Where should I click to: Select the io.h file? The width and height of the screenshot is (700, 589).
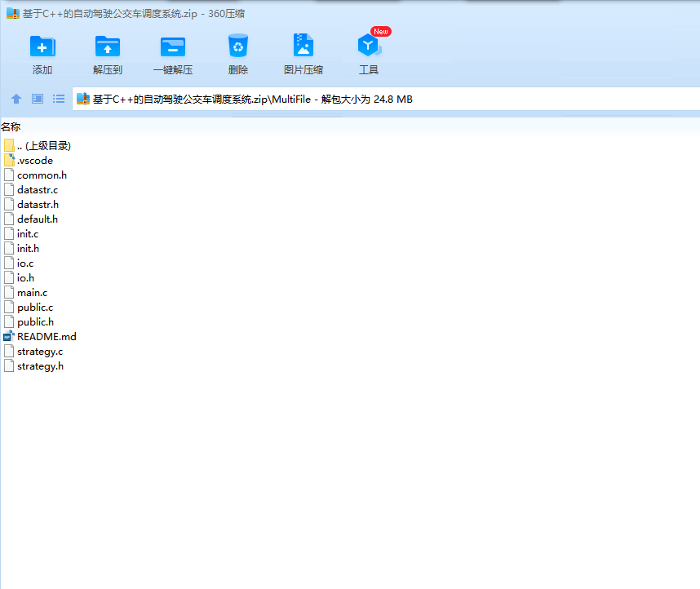20,277
